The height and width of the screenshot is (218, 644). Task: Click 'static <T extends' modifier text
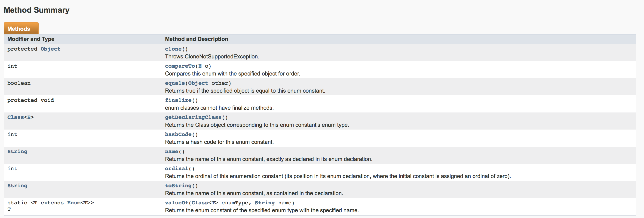point(36,203)
